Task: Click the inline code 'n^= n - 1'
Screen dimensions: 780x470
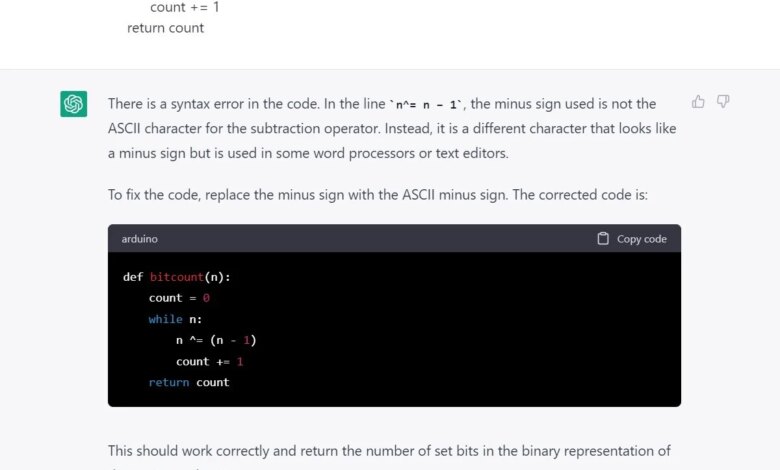Action: click(x=426, y=105)
